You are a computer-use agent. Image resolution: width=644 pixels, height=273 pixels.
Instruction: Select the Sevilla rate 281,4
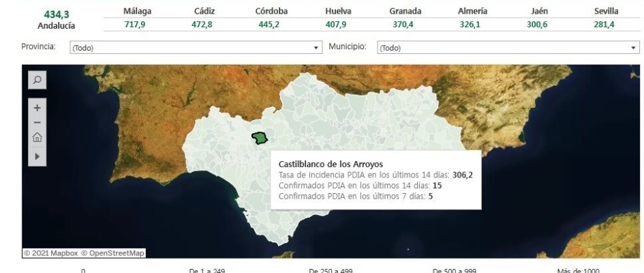coord(604,25)
